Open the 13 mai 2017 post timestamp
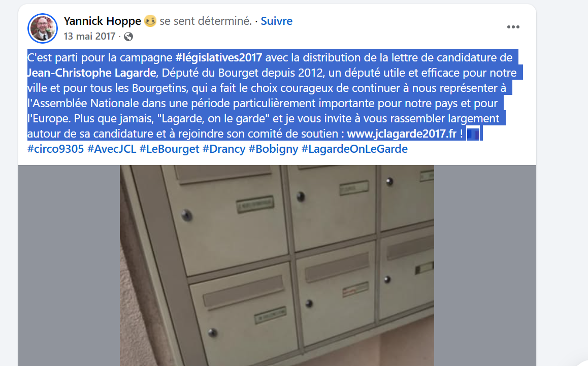The height and width of the screenshot is (366, 588). click(90, 37)
